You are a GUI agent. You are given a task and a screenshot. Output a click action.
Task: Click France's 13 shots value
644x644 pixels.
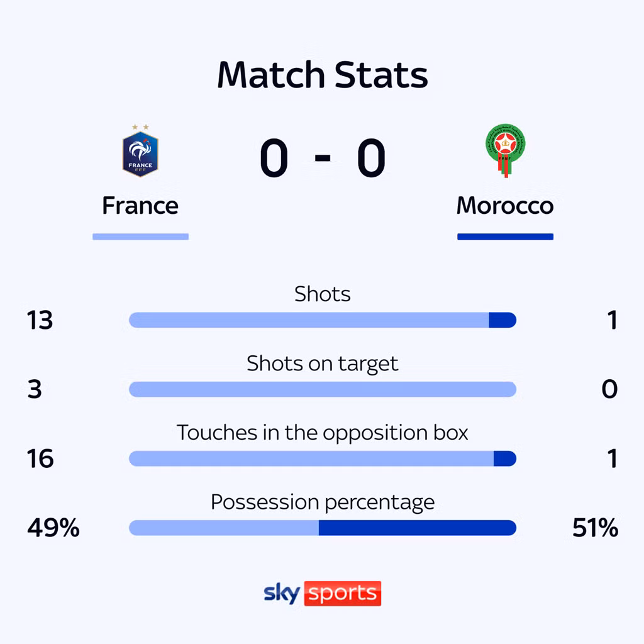[x=40, y=320]
